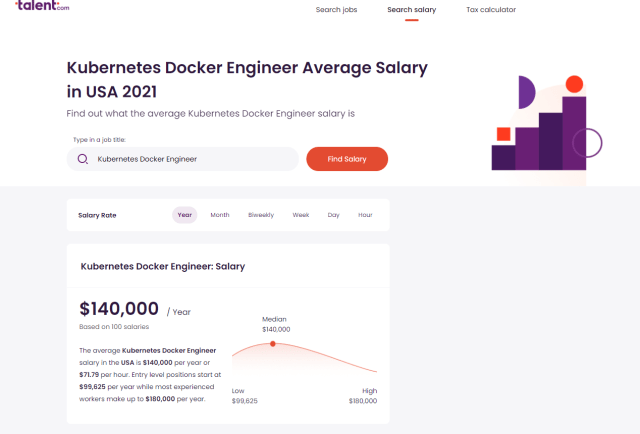Click the Kubernetes Docker Engineer: Salary heading
The height and width of the screenshot is (434, 640).
[x=162, y=267]
